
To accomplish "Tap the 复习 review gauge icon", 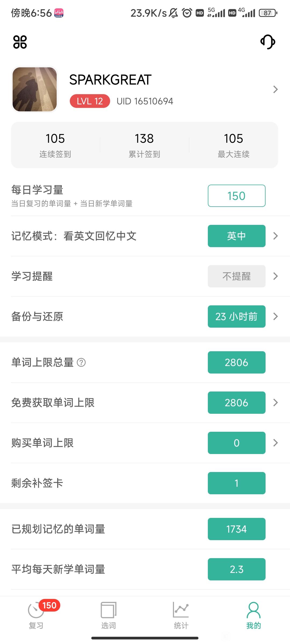I will 36,610.
